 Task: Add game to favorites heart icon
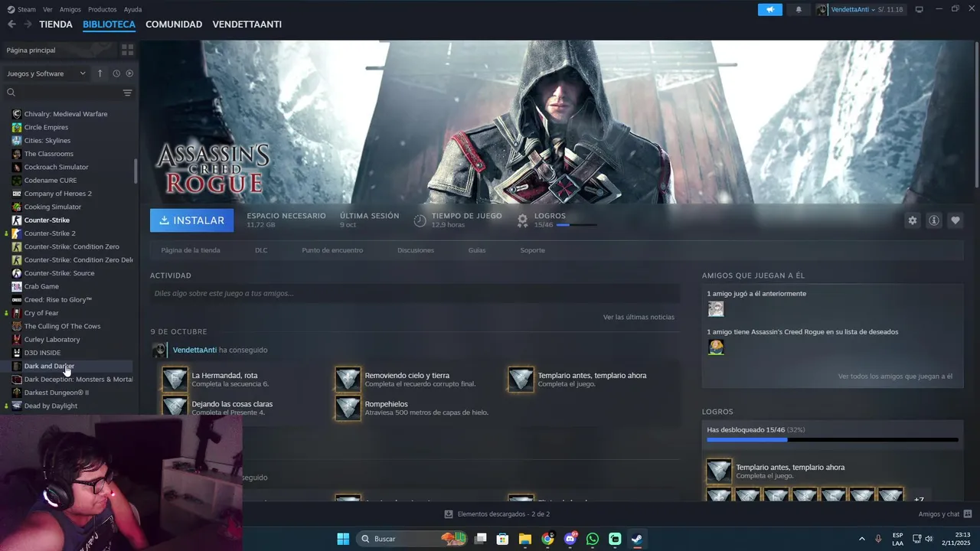[955, 220]
